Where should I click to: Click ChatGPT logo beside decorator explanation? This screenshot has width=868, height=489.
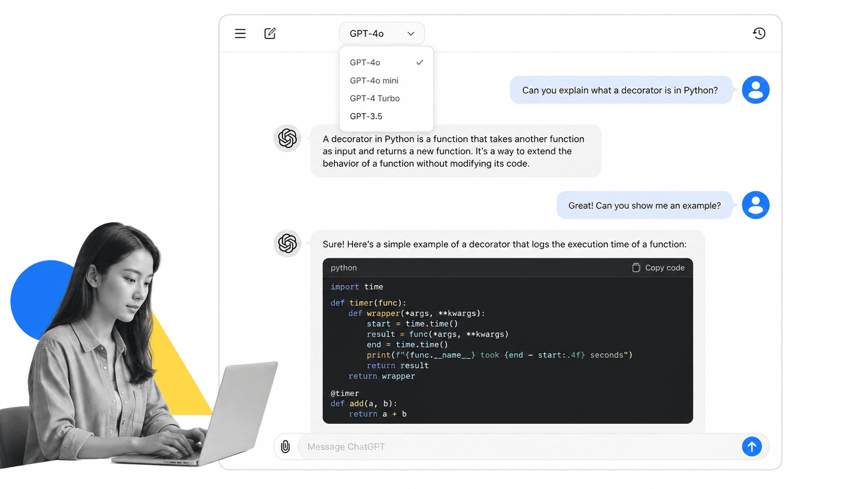(288, 138)
